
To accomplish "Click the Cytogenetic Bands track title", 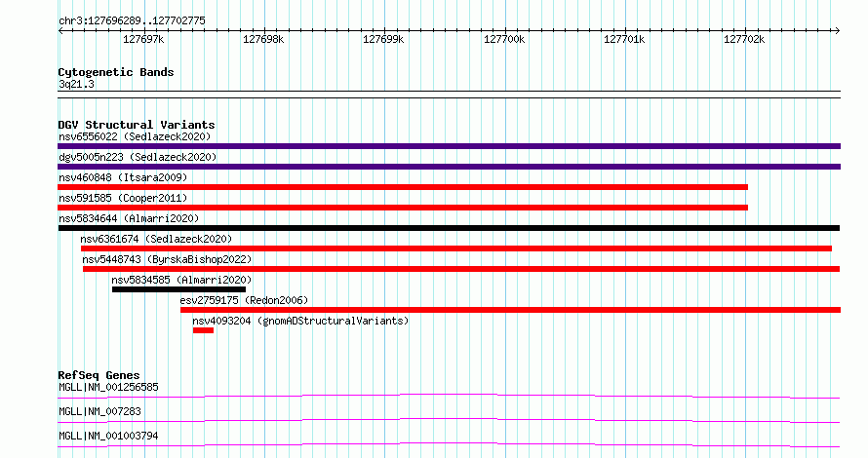I will pos(116,72).
